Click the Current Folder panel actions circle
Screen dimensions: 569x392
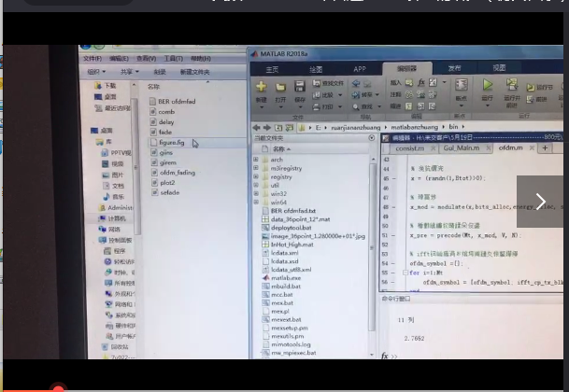click(x=371, y=138)
